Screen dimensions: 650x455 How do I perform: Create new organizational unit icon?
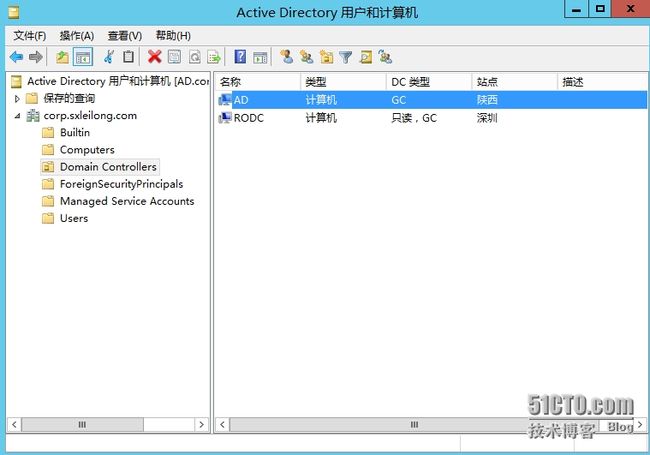326,57
